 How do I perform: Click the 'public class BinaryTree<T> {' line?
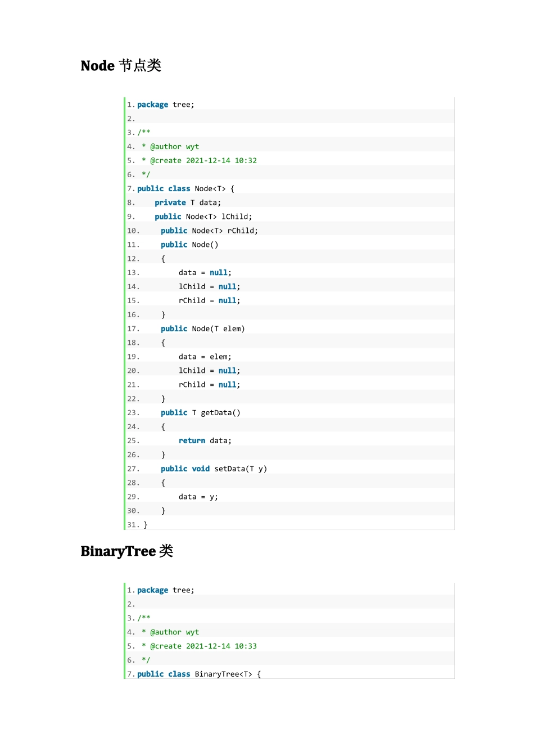[199, 674]
